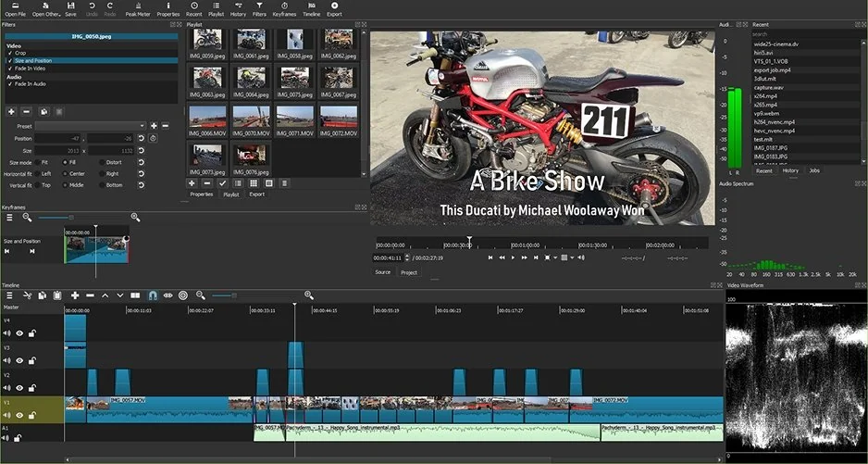Switch playlist to details list view

(238, 183)
